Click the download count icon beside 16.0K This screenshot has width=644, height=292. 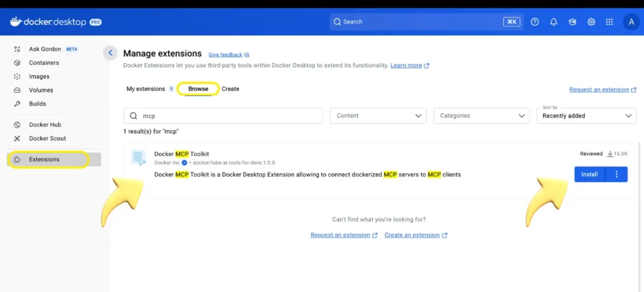point(610,154)
